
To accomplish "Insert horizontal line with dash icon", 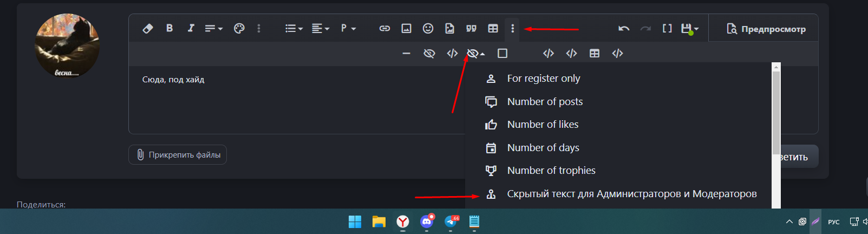I will click(406, 54).
